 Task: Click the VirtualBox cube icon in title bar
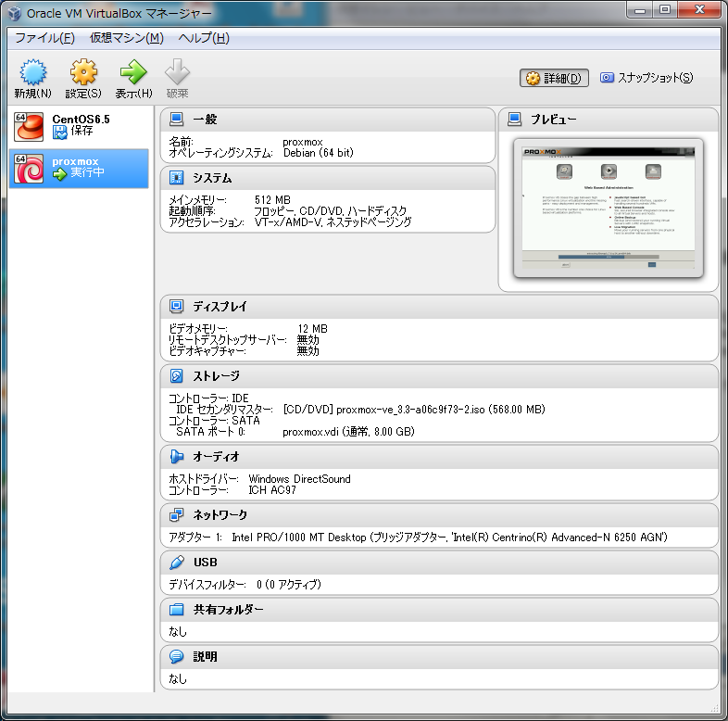click(x=15, y=13)
